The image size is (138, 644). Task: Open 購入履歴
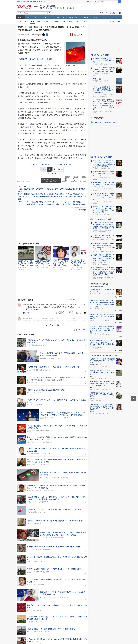pyautogui.click(x=112, y=13)
